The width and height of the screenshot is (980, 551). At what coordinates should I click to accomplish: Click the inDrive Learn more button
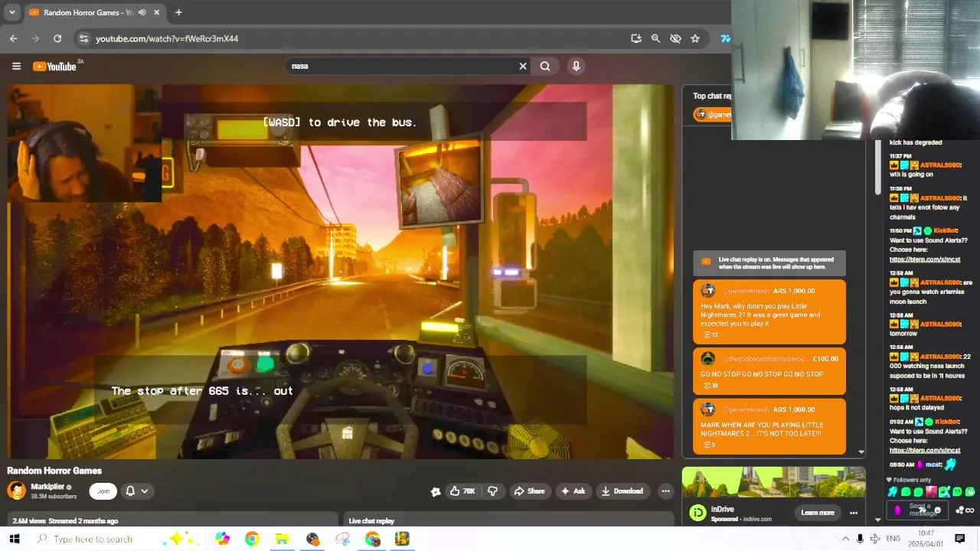817,513
